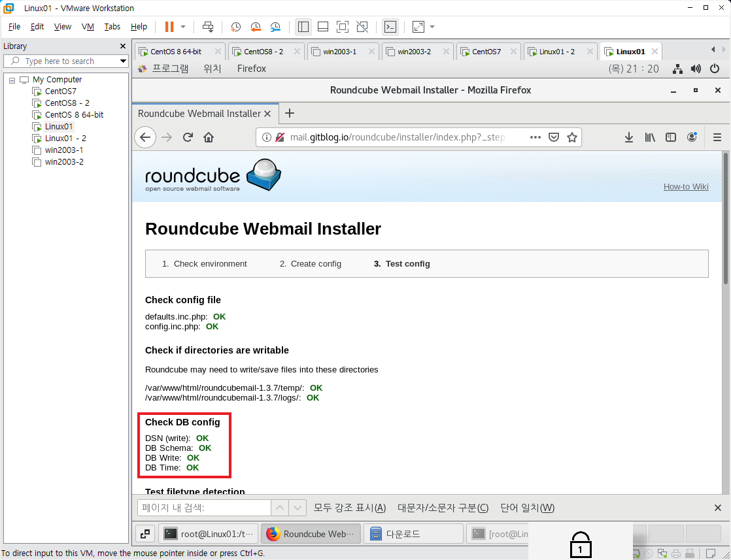Select Linux01 - 2 in the library tree

point(65,139)
